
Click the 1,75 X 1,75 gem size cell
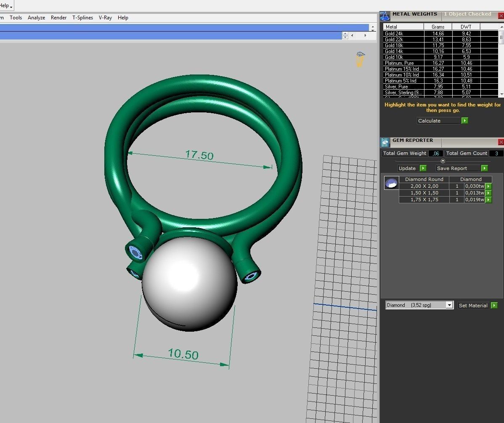click(424, 200)
